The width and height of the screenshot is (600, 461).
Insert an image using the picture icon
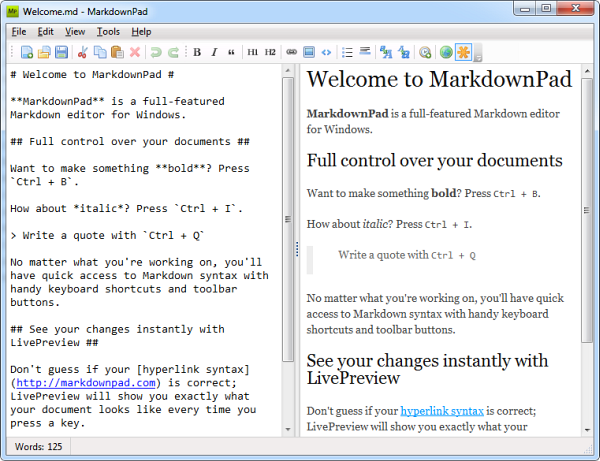(x=309, y=52)
